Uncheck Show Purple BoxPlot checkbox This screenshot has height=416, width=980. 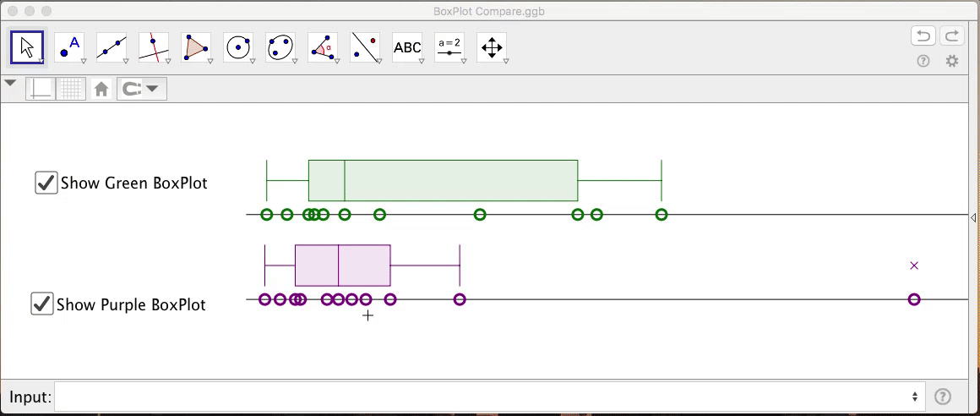pyautogui.click(x=42, y=304)
